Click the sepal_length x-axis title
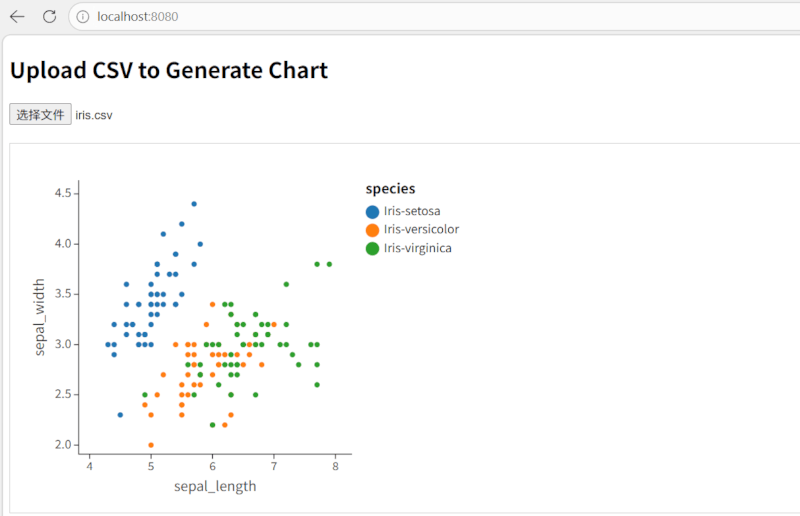The image size is (800, 516). point(215,487)
